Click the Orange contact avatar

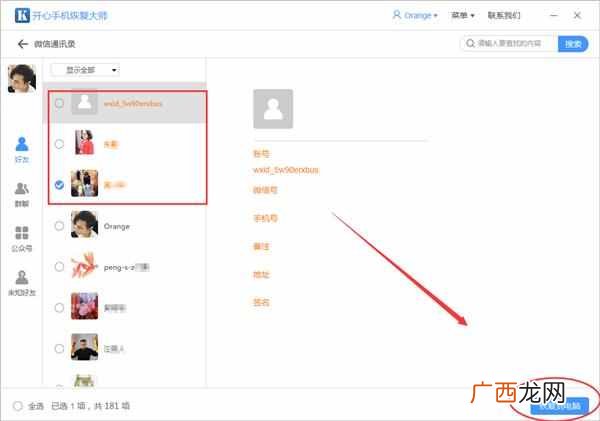85,224
